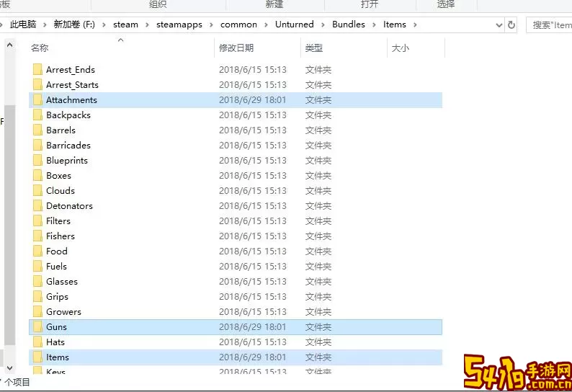
Task: Go to common breadcrumb segment
Action: (238, 24)
